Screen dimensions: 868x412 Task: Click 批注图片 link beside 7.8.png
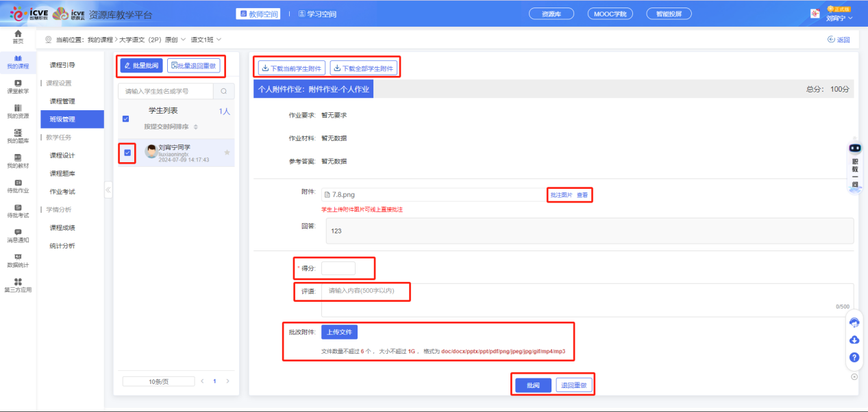[x=561, y=195]
